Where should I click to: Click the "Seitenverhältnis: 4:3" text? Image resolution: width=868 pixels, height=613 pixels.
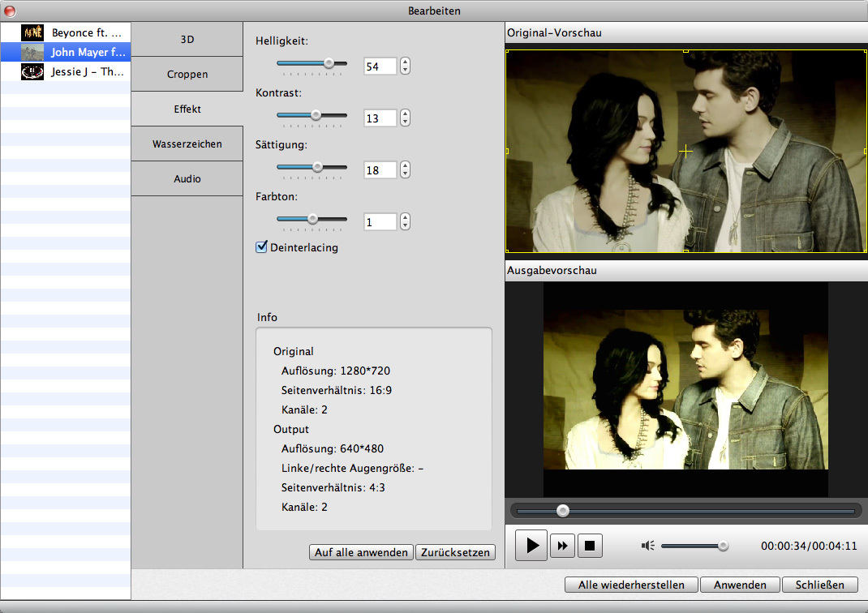pyautogui.click(x=333, y=487)
